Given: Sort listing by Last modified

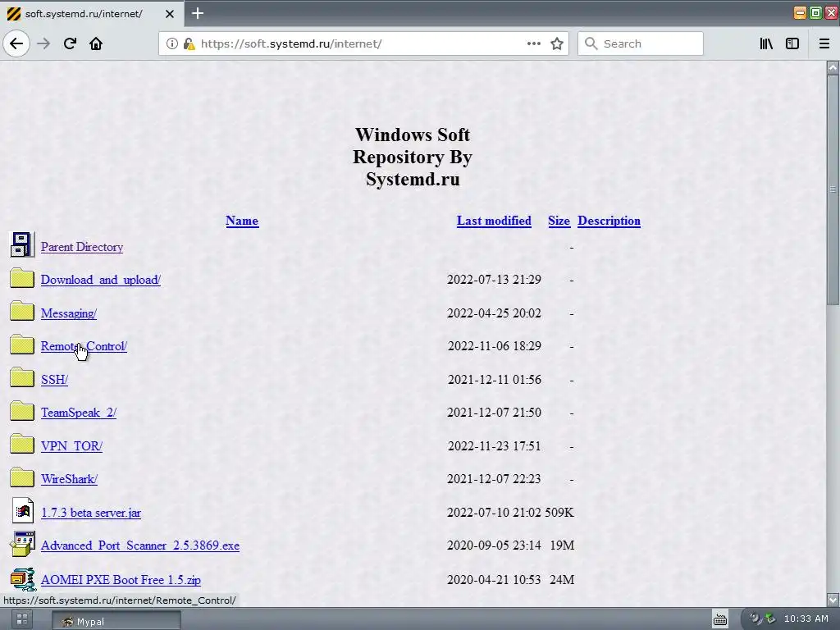Looking at the screenshot, I should click(494, 221).
